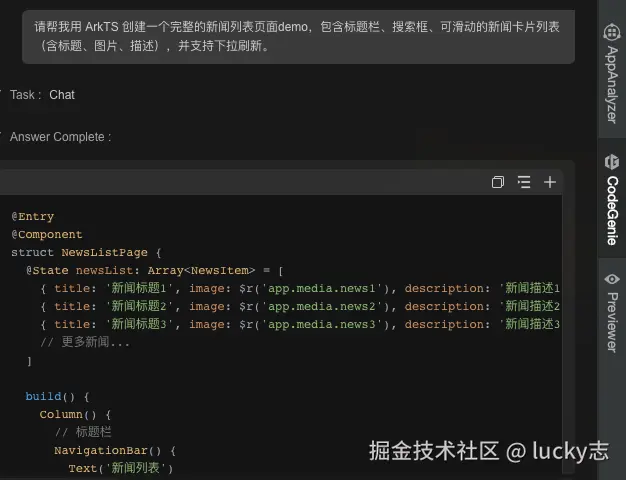Click the 'build() {' code line

coord(57,397)
